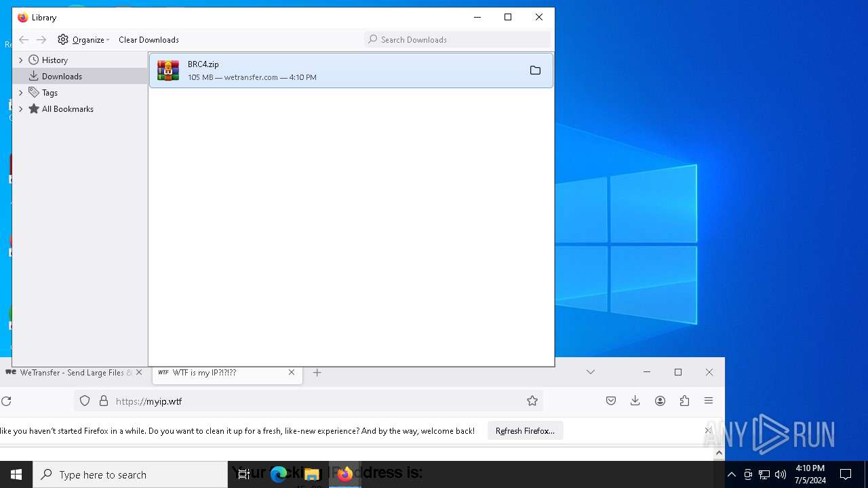Select All Bookmarks in sidebar
The width and height of the screenshot is (868, 488).
(x=67, y=108)
